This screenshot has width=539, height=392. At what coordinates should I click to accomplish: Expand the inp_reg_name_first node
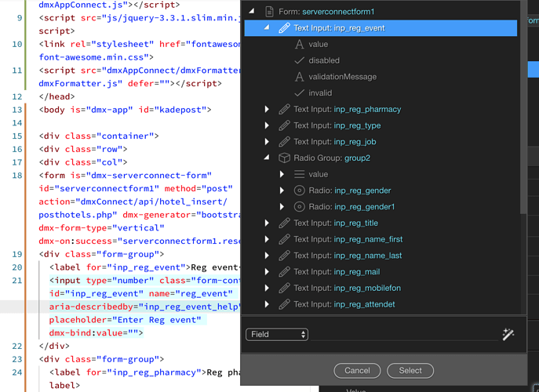click(267, 239)
